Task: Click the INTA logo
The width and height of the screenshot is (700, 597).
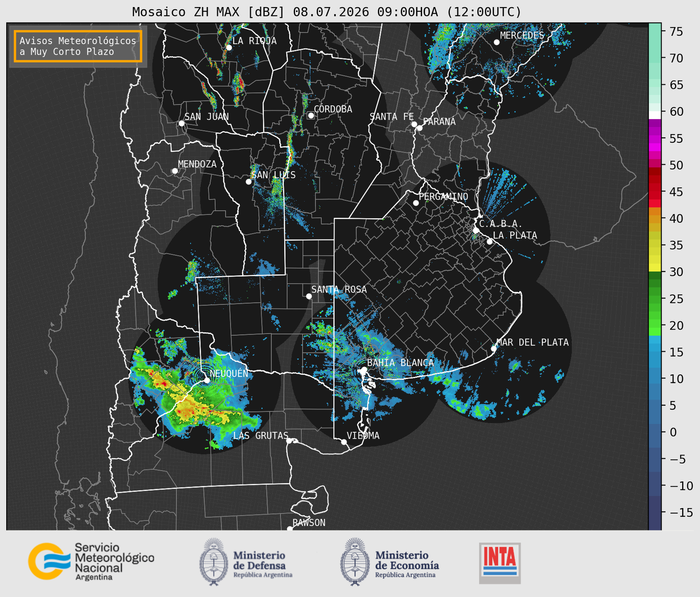Action: tap(500, 563)
